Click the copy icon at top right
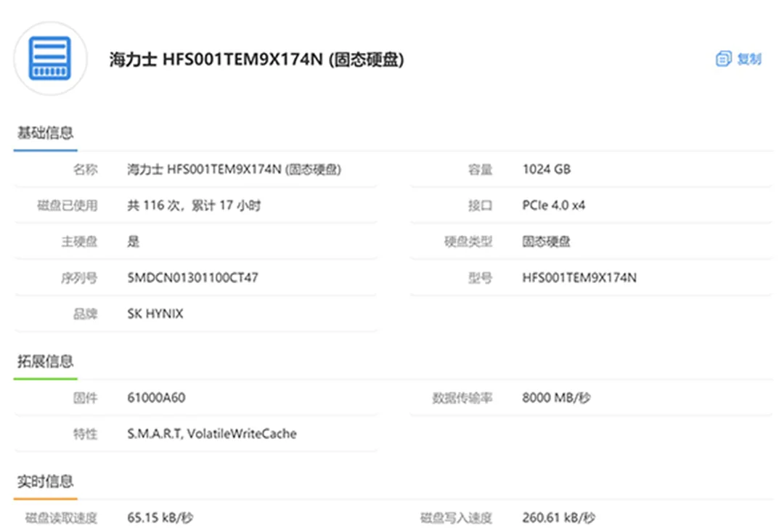784x532 pixels. click(x=723, y=60)
